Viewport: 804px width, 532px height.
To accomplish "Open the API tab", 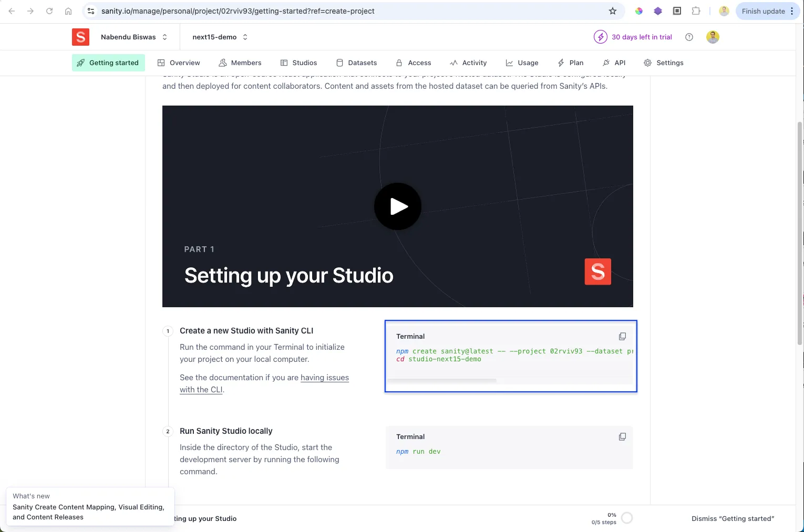I will pyautogui.click(x=614, y=62).
